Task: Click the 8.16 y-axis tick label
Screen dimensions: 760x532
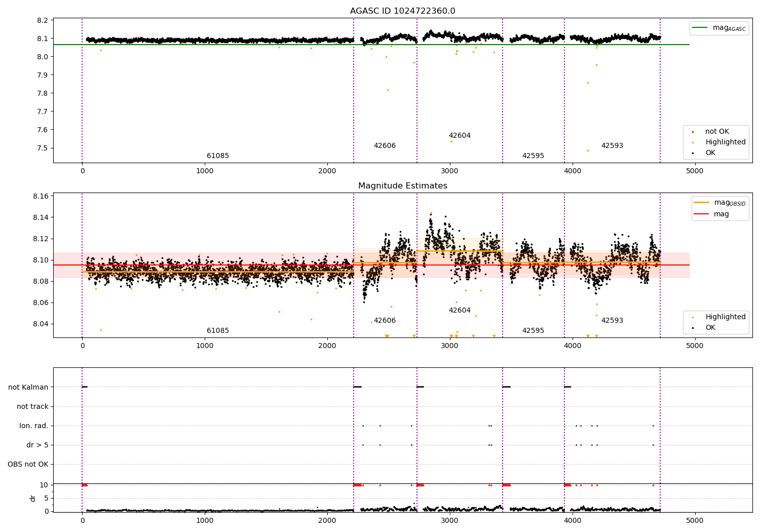Action: tap(41, 197)
